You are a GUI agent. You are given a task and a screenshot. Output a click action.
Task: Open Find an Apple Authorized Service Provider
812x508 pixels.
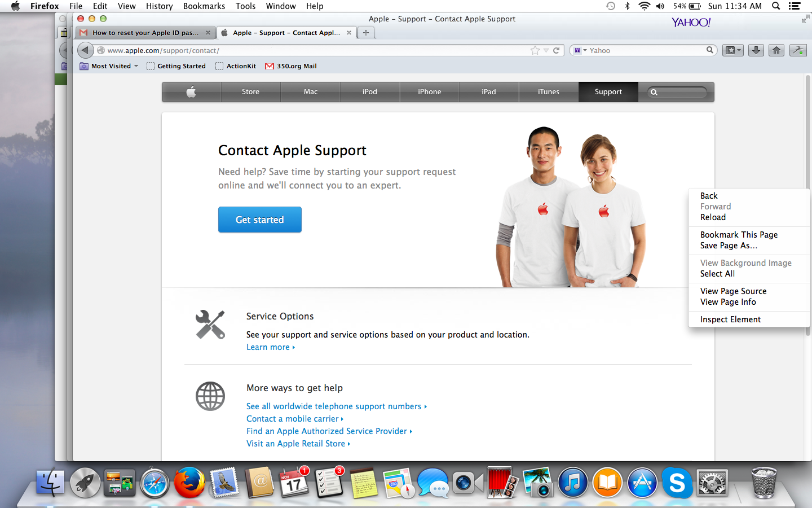click(329, 431)
